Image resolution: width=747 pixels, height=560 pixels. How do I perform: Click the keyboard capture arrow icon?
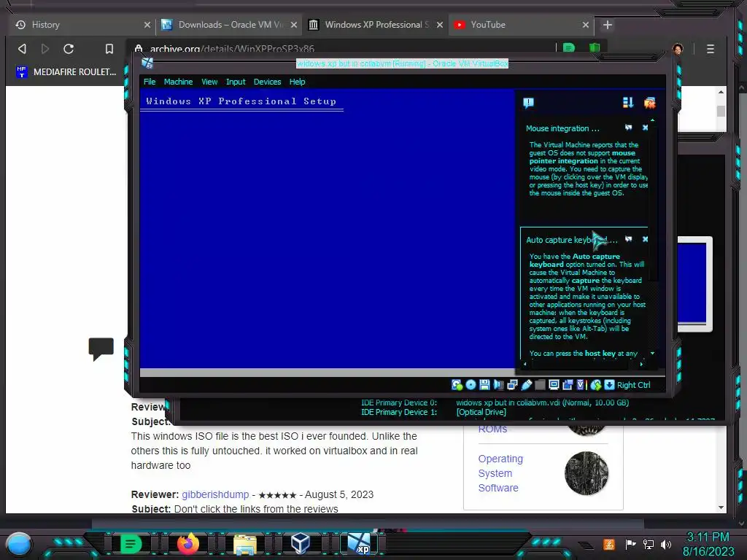pos(609,385)
